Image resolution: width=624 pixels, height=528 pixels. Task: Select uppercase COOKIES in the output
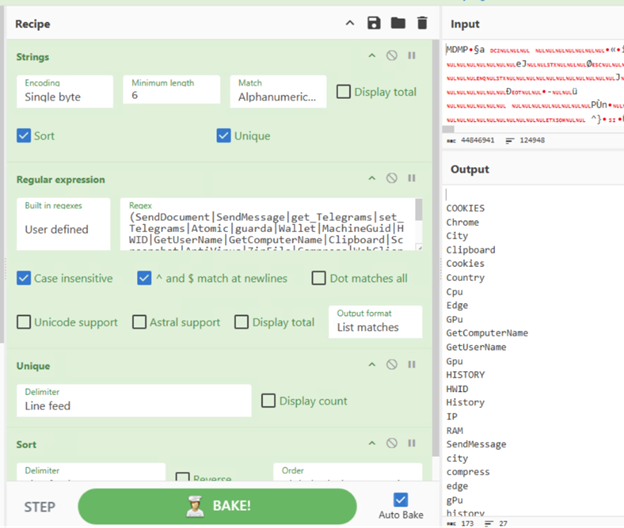[465, 208]
